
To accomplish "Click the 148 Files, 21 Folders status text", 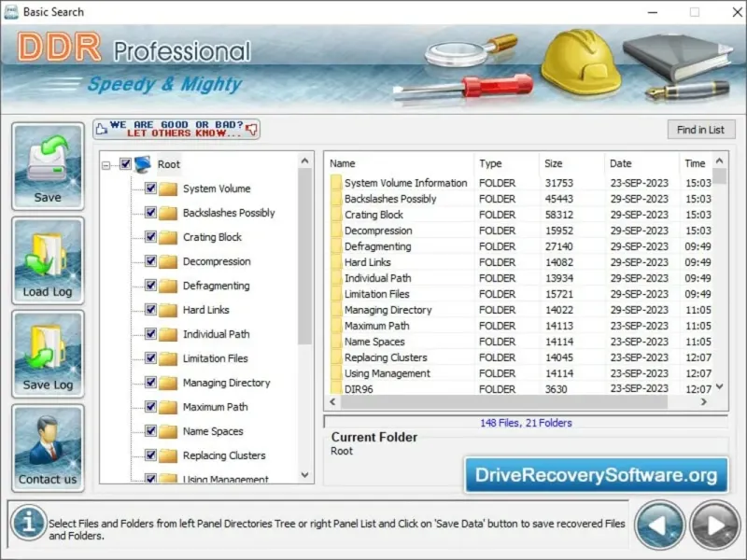I will point(526,423).
